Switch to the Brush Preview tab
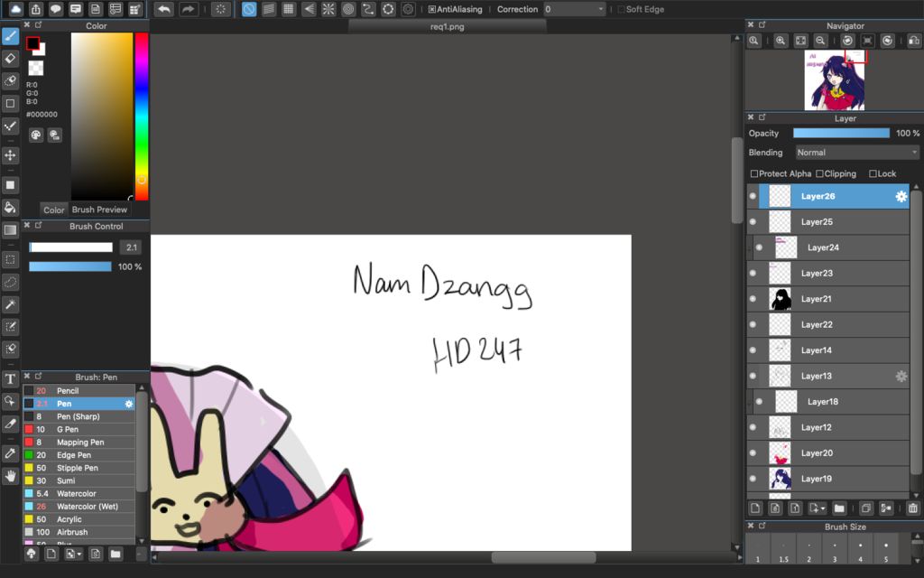 99,210
